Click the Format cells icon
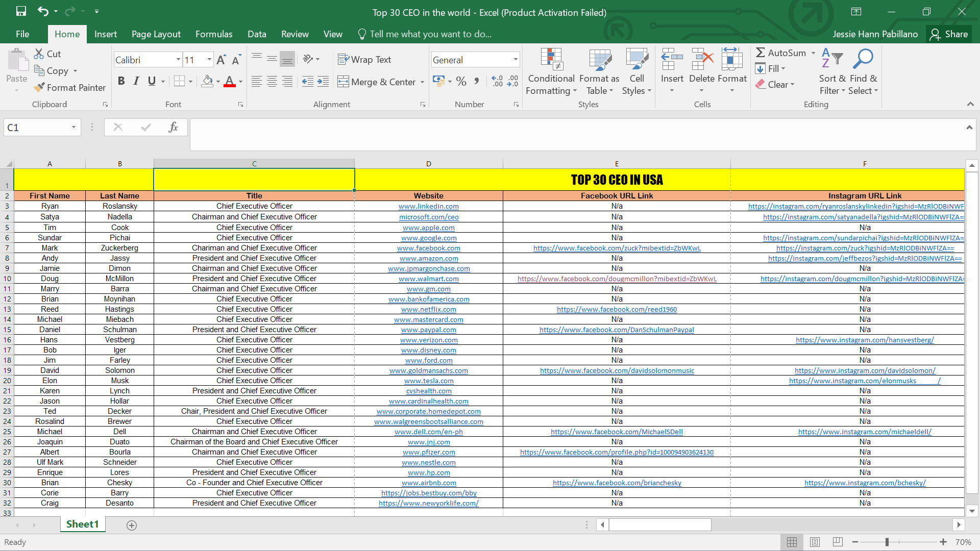The width and height of the screenshot is (980, 551). coord(732,60)
